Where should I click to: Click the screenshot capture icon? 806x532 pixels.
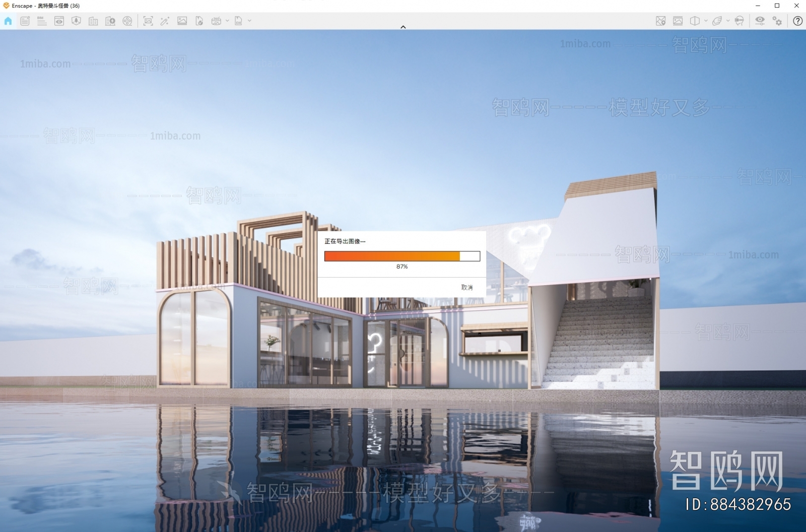coord(148,21)
